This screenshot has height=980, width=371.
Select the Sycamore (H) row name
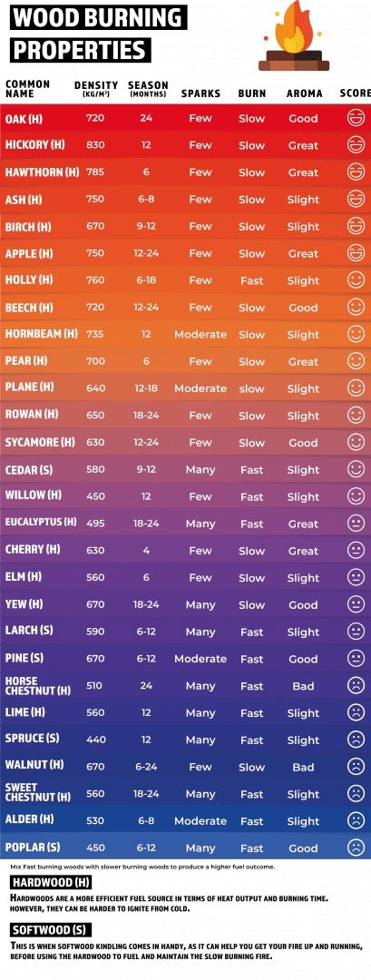click(x=40, y=442)
